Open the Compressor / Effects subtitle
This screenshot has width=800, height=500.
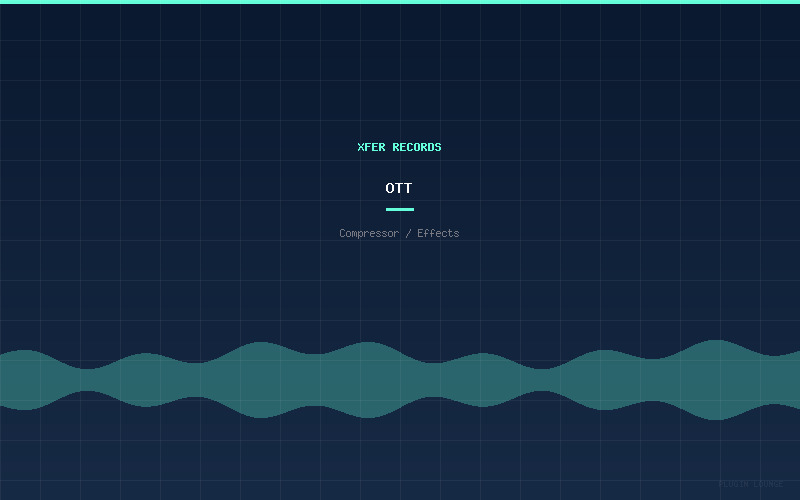pos(399,234)
